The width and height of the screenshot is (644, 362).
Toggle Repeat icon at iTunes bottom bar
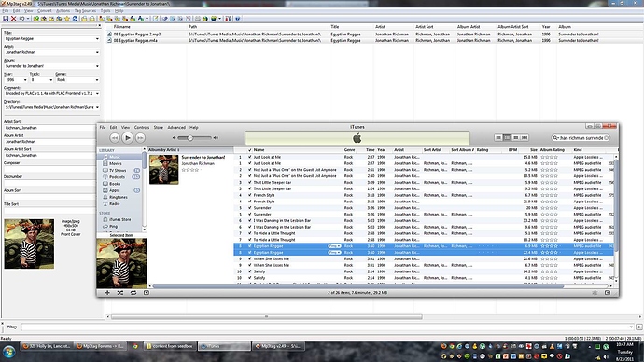(x=133, y=293)
